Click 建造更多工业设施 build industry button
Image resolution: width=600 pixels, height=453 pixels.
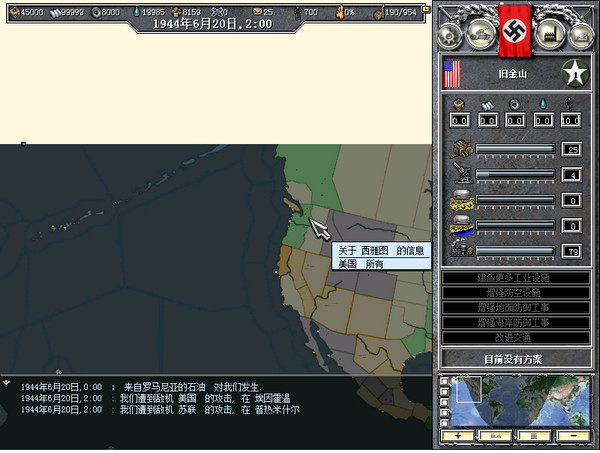(x=515, y=277)
